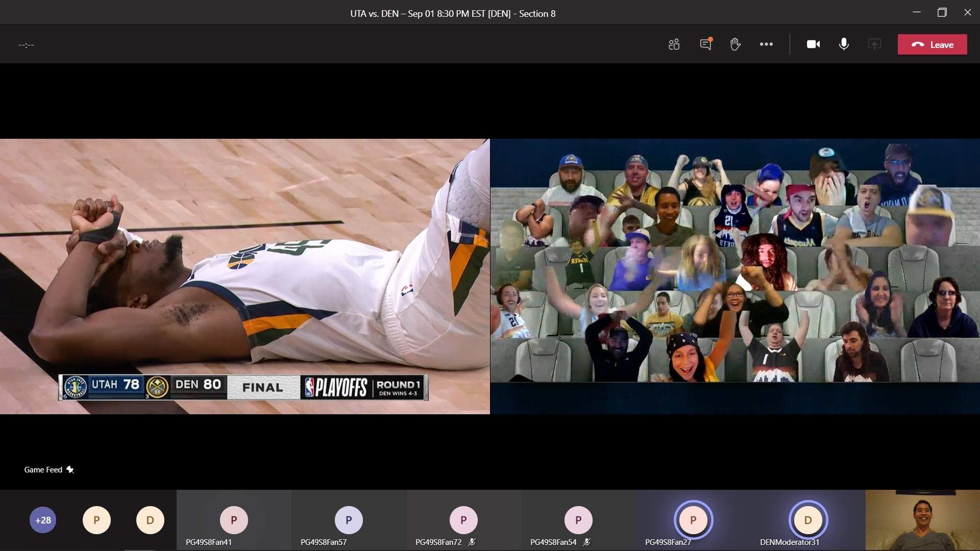Click muted mic icon beside PG49S8Fan54

[587, 542]
